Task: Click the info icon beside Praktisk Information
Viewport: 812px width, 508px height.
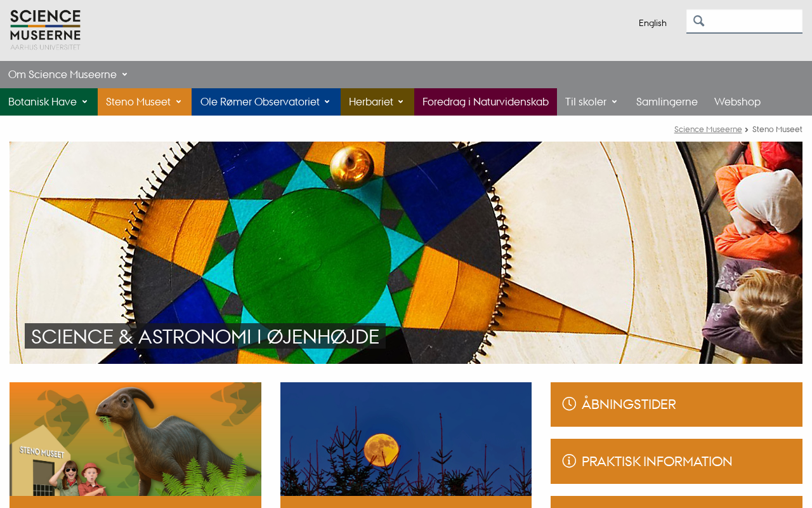Action: click(x=569, y=461)
